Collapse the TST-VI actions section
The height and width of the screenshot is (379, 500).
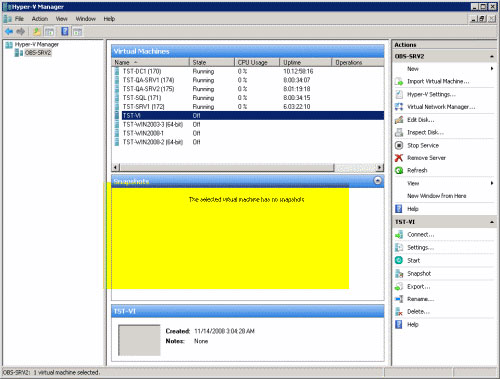492,222
